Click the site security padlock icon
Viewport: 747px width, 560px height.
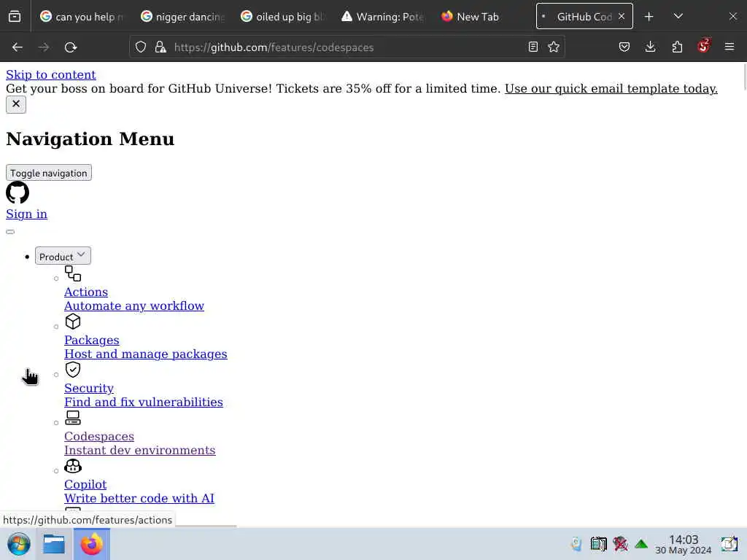point(160,47)
